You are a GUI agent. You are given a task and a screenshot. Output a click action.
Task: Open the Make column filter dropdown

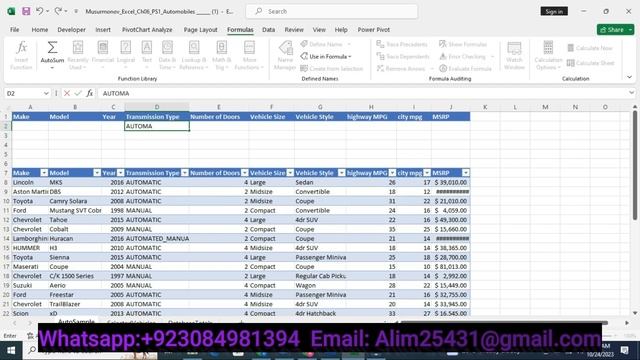tap(44, 173)
